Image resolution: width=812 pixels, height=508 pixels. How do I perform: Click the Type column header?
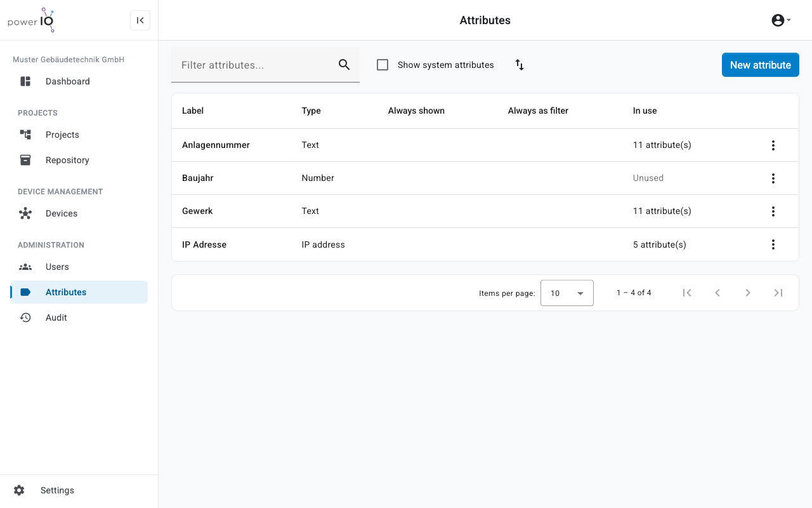[311, 110]
